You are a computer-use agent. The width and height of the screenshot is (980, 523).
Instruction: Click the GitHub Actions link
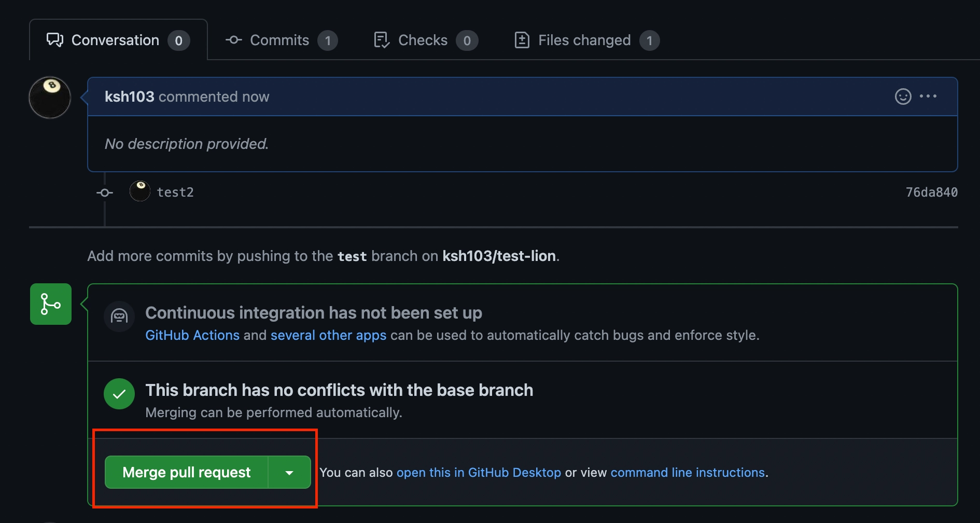pos(192,335)
